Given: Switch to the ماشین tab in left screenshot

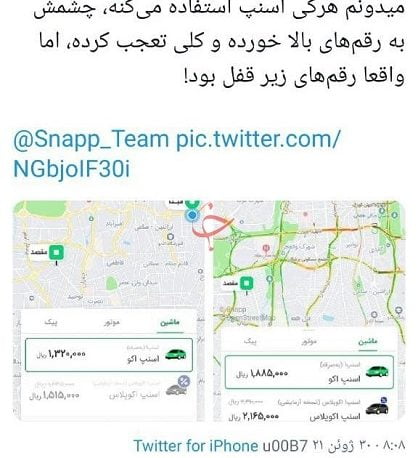Looking at the screenshot, I should [x=170, y=323].
